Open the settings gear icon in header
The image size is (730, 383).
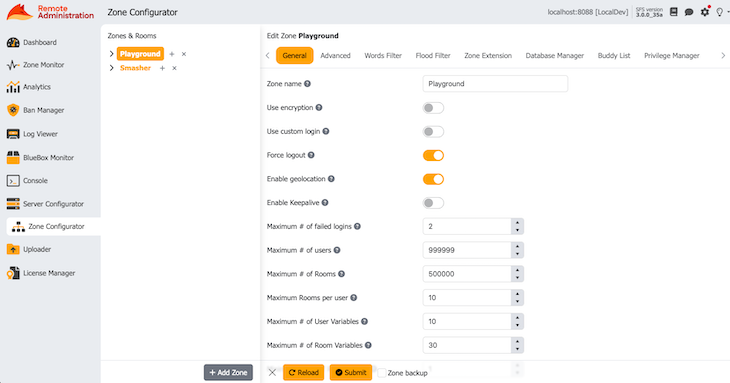pyautogui.click(x=705, y=12)
